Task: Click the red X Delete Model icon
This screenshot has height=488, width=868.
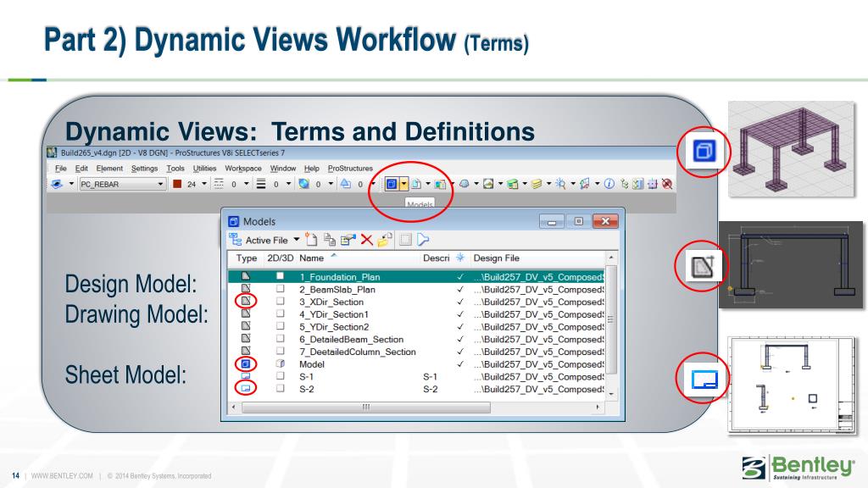Action: coord(366,240)
